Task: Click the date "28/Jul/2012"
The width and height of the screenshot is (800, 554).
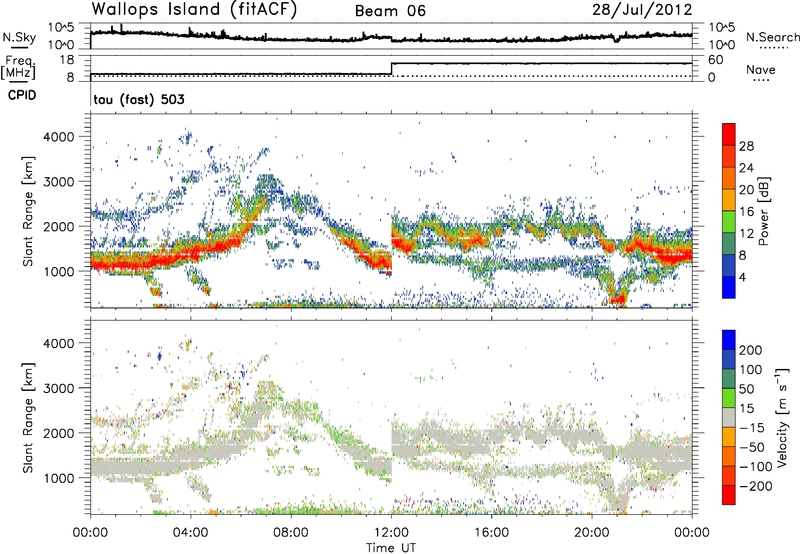Action: pos(642,10)
